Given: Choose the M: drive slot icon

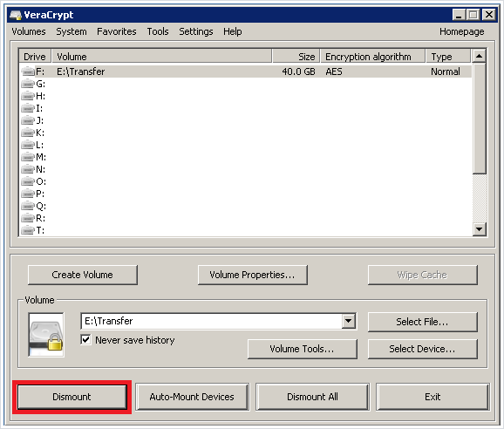Looking at the screenshot, I should point(28,157).
